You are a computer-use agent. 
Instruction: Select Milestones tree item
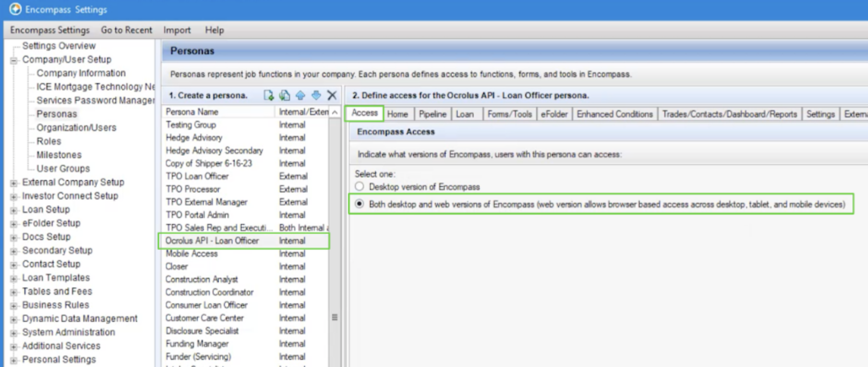[59, 155]
